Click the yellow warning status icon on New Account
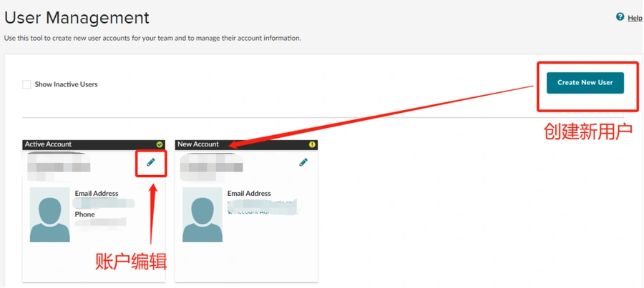This screenshot has height=288, width=644. (312, 144)
